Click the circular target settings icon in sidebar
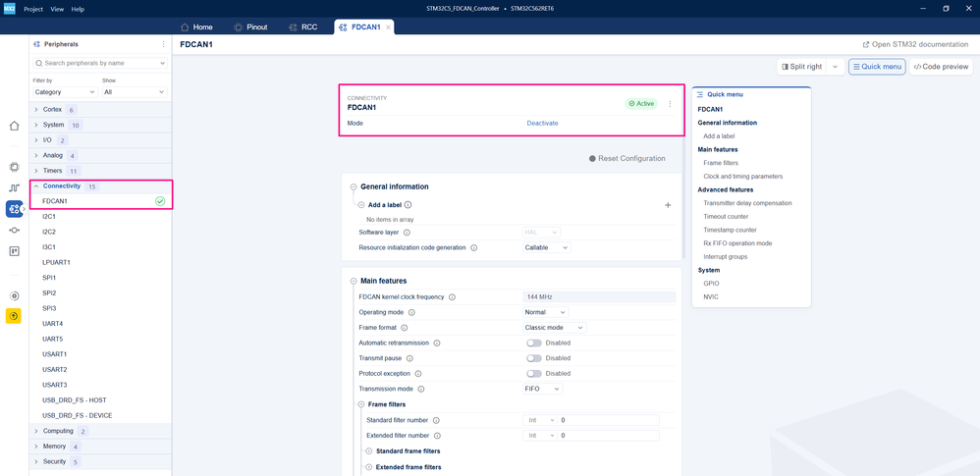 14,295
